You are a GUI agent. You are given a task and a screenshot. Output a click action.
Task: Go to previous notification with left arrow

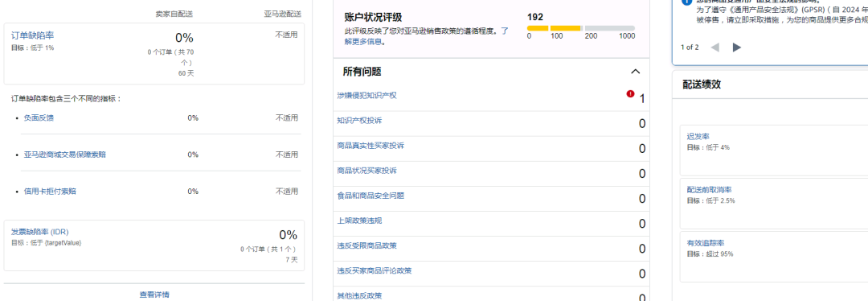tap(715, 47)
